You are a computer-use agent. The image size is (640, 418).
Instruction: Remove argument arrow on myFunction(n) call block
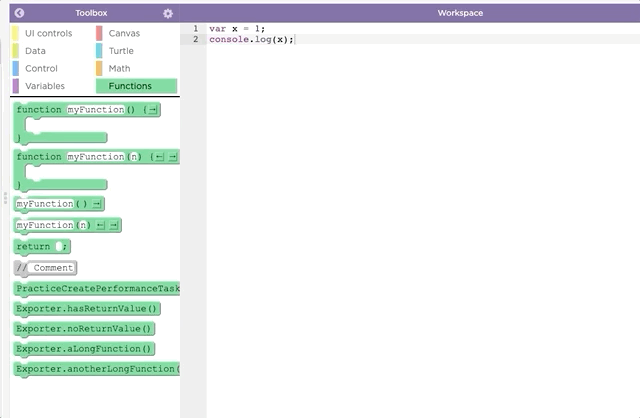click(x=100, y=225)
